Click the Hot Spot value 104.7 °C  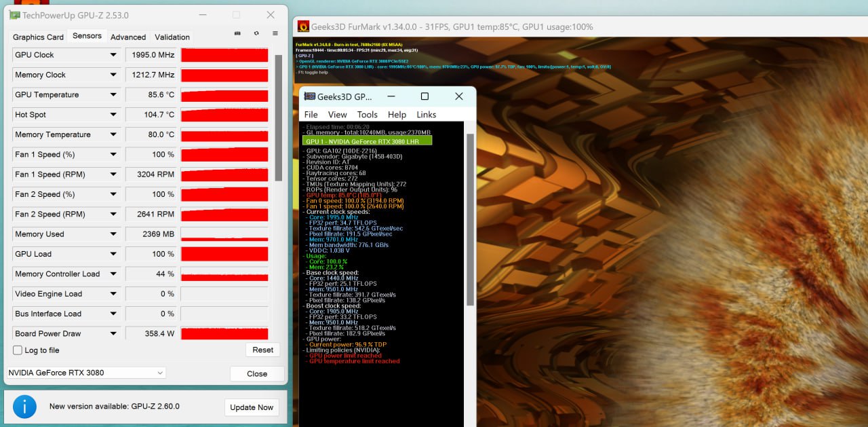click(x=158, y=115)
